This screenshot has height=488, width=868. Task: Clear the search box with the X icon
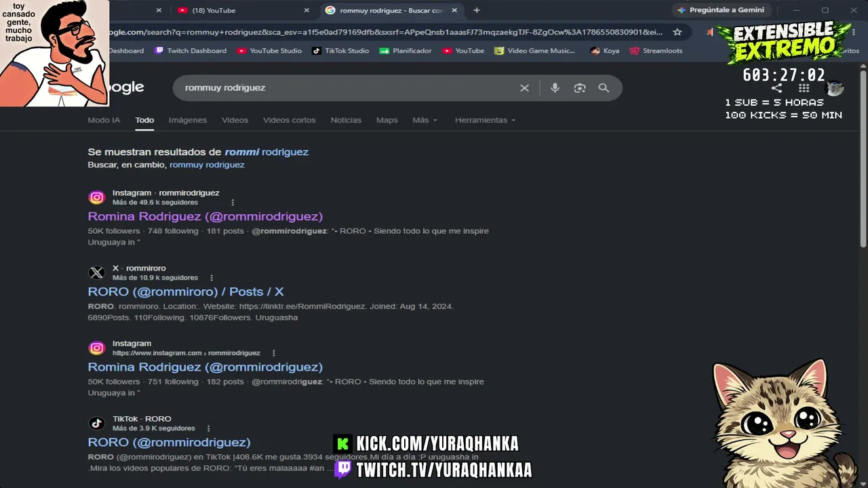pyautogui.click(x=524, y=88)
